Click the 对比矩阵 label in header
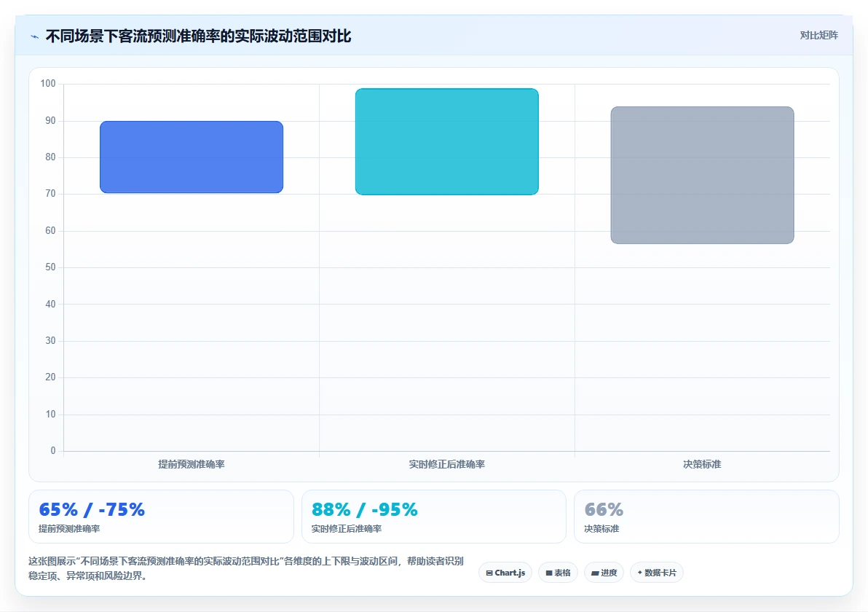 click(818, 36)
